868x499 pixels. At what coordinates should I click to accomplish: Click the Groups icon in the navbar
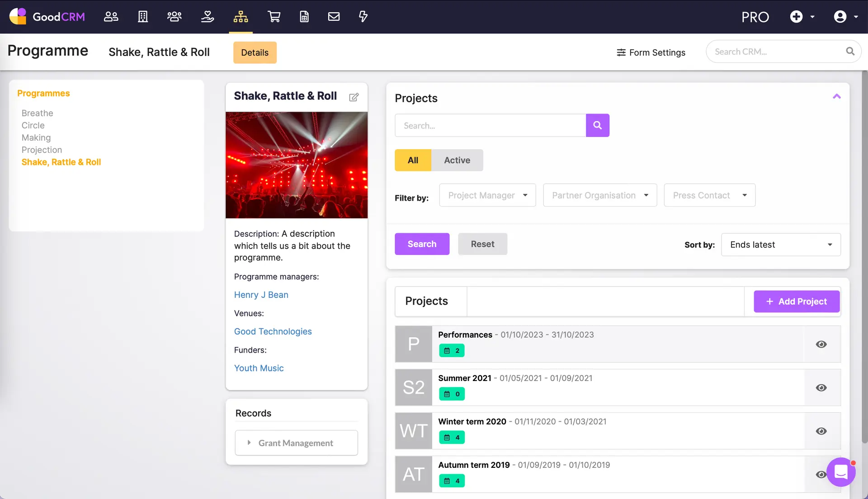(175, 17)
